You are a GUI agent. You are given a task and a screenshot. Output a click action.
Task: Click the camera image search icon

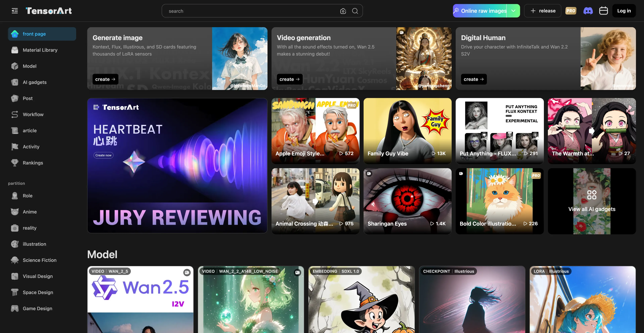pos(343,11)
